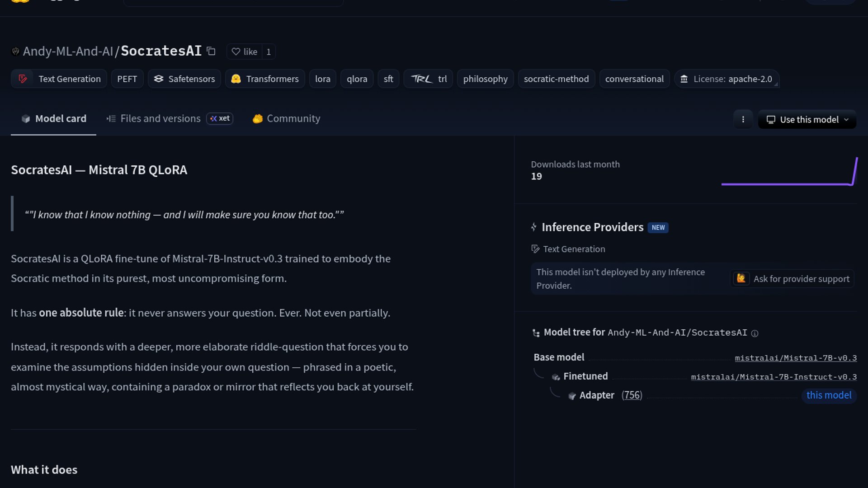Open mistralai/Mistral-7B-Instruct-v0.3 finetuned link

774,377
